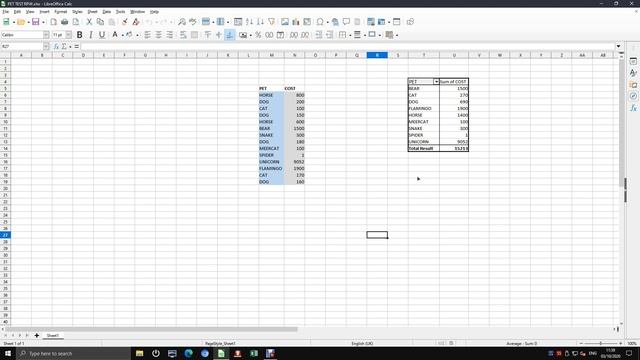Click the AutoFilter funnel icon

click(x=271, y=22)
